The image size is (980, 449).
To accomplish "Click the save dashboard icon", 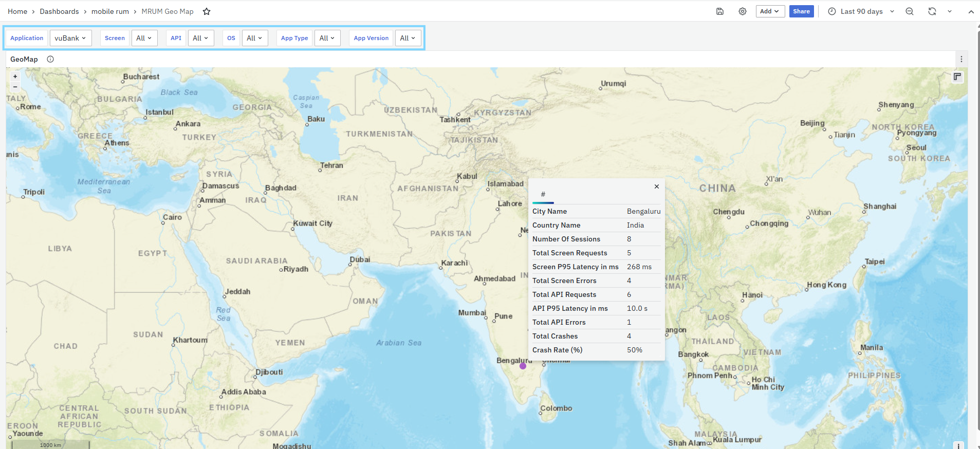I will tap(720, 11).
